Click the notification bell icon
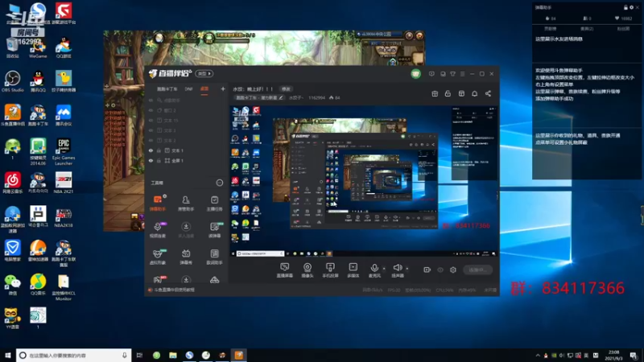The height and width of the screenshot is (362, 644). [474, 93]
